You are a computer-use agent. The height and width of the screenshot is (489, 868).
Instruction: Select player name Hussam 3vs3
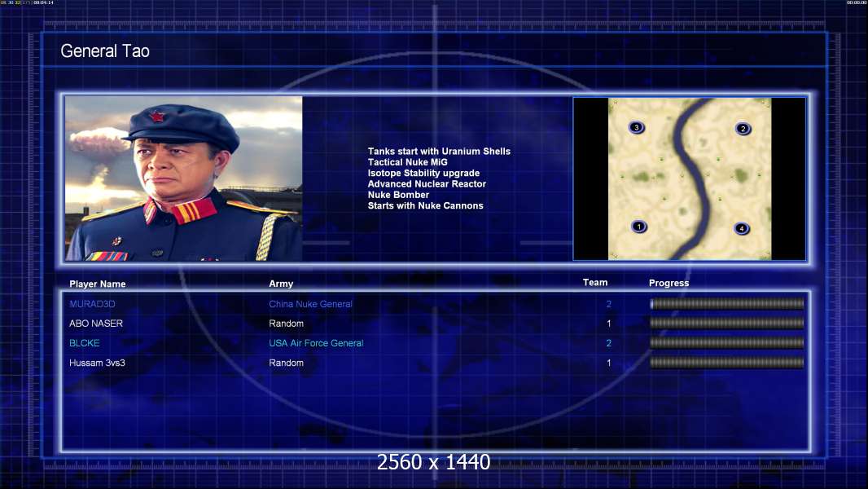pos(97,363)
